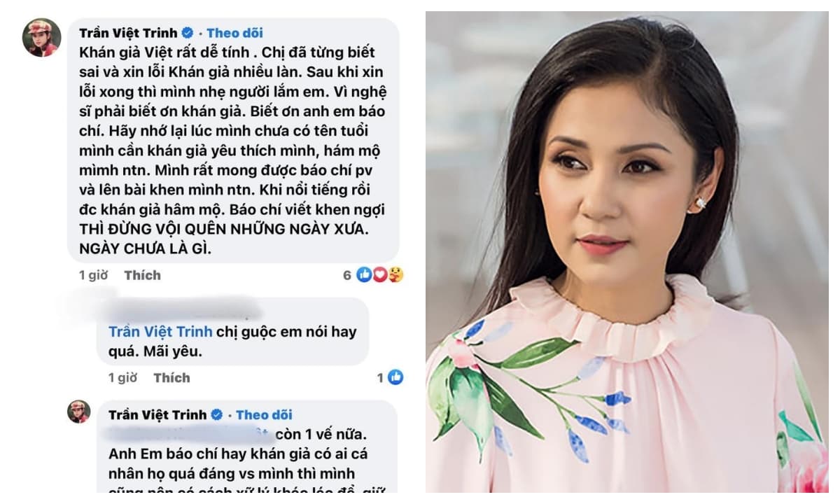Click the care hug emoji reaction icon
840x504 pixels.
[395, 275]
